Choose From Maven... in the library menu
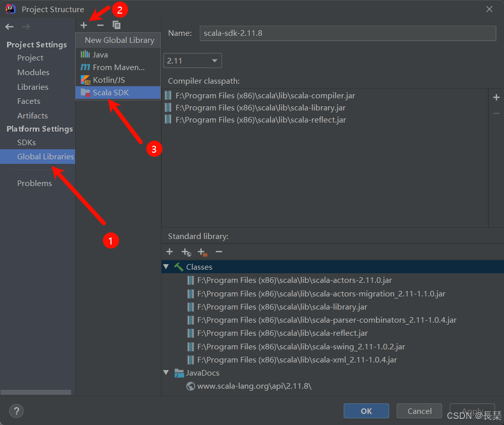This screenshot has height=425, width=504. [118, 67]
